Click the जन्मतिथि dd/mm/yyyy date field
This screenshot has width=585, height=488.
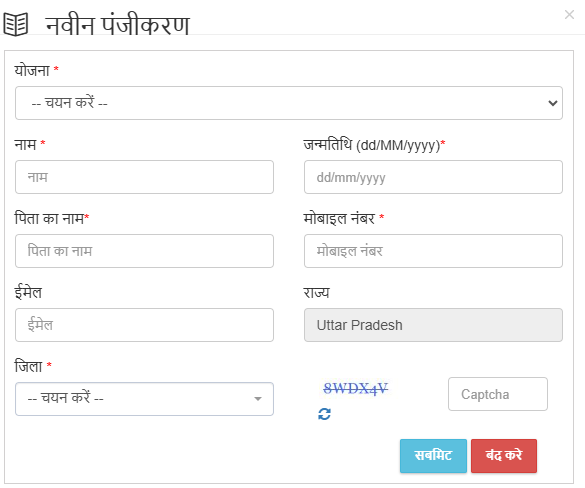pos(433,177)
